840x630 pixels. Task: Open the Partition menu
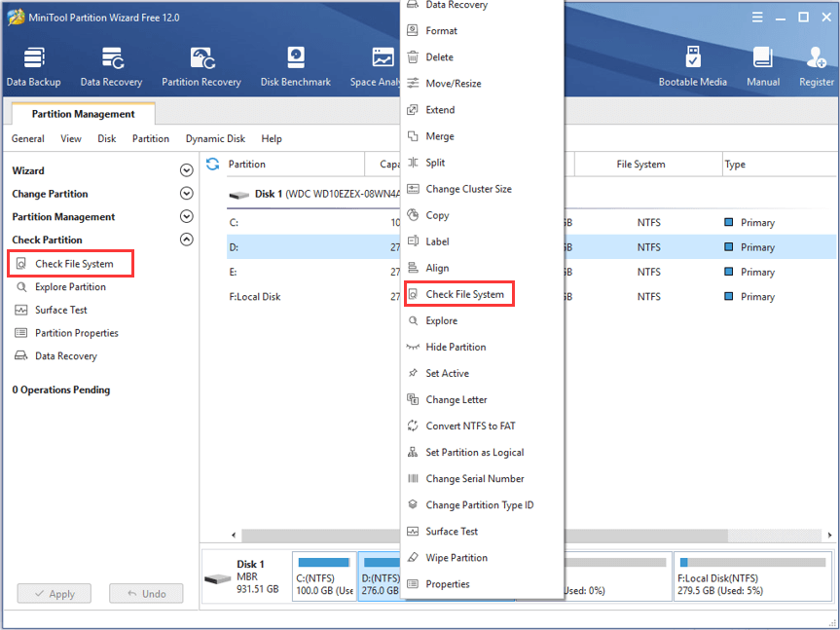[x=151, y=138]
